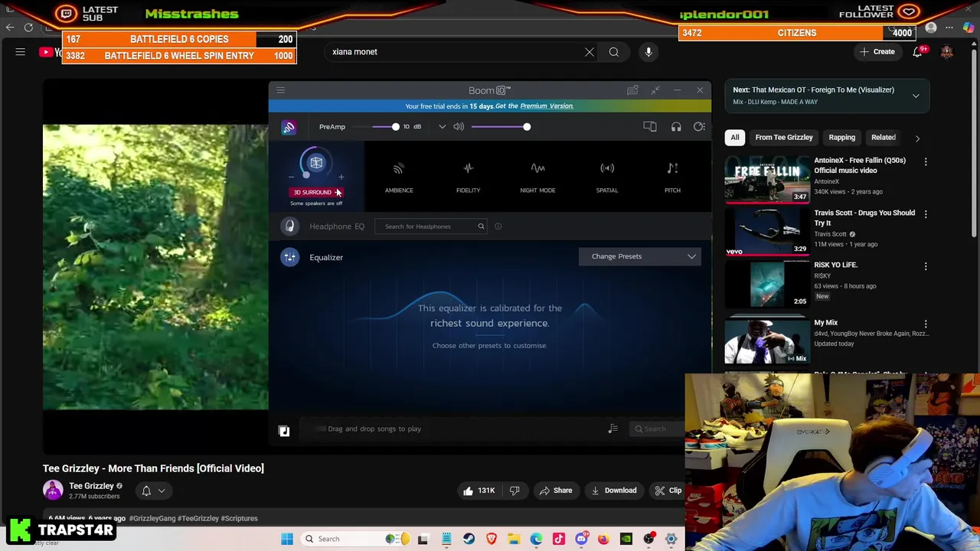Click the red 3D SURROUND label
Viewport: 980px width, 551px height.
(x=312, y=192)
